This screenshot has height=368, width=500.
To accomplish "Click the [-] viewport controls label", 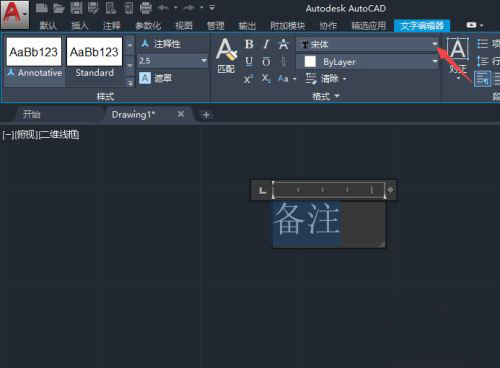I will [7, 135].
